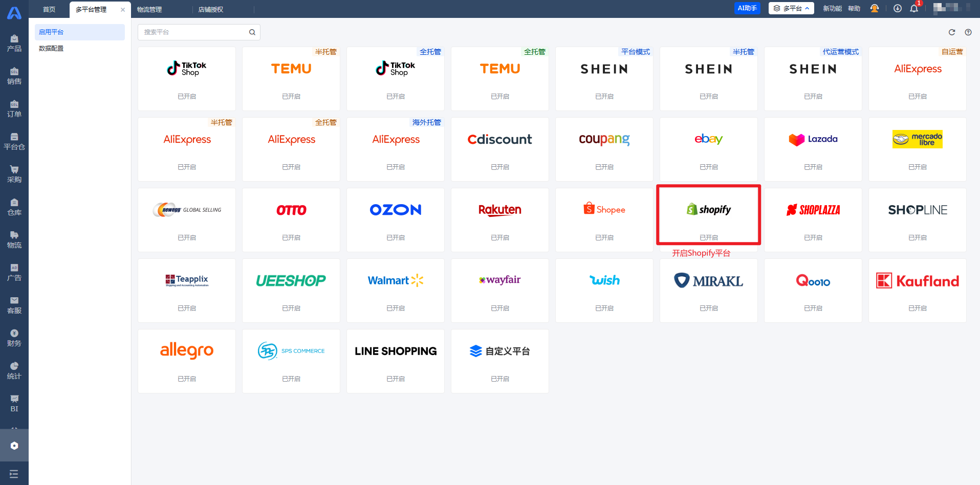Screen dimensions: 980x485
Task: Open the 广告 sidebar module
Action: tap(14, 273)
